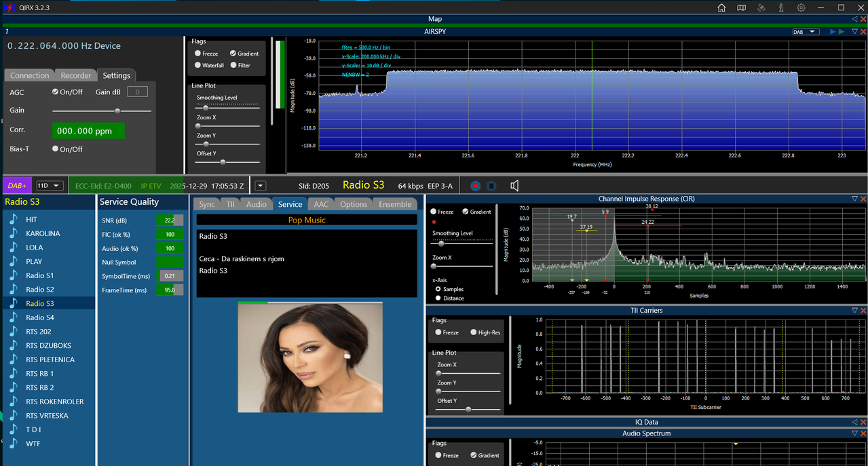Image resolution: width=868 pixels, height=466 pixels.
Task: Select the LOLA service note icon
Action: click(x=13, y=248)
